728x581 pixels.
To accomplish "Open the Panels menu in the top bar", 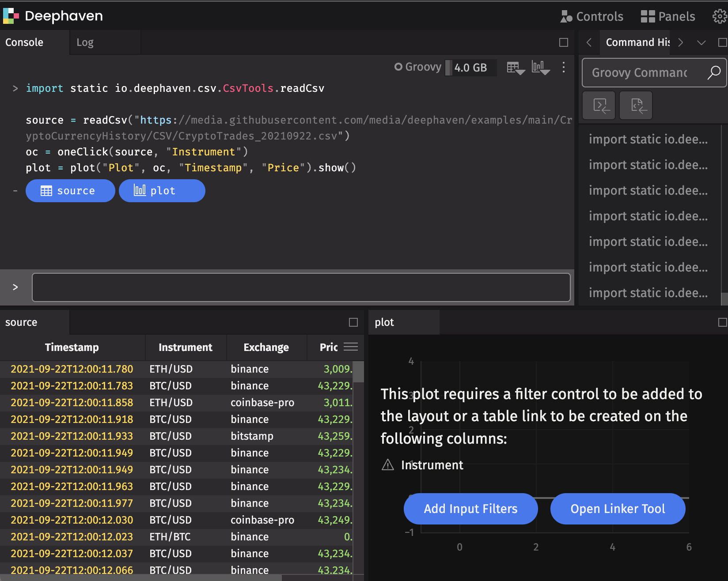I will click(668, 16).
